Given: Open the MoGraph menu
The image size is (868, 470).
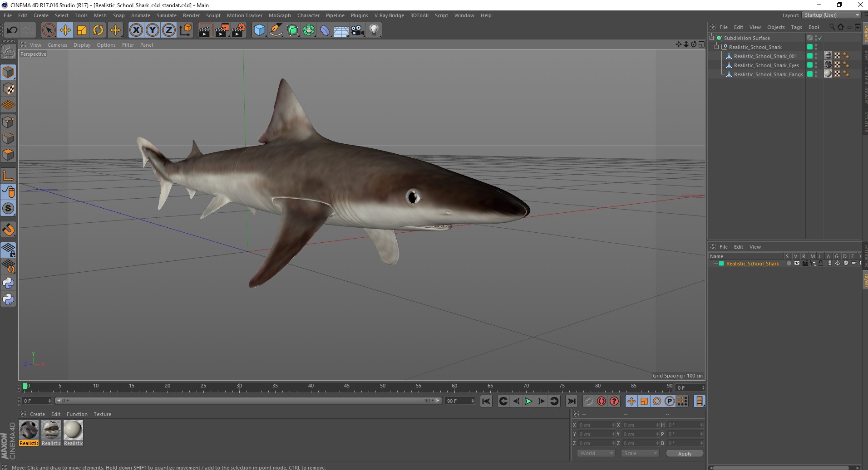Looking at the screenshot, I should [280, 15].
